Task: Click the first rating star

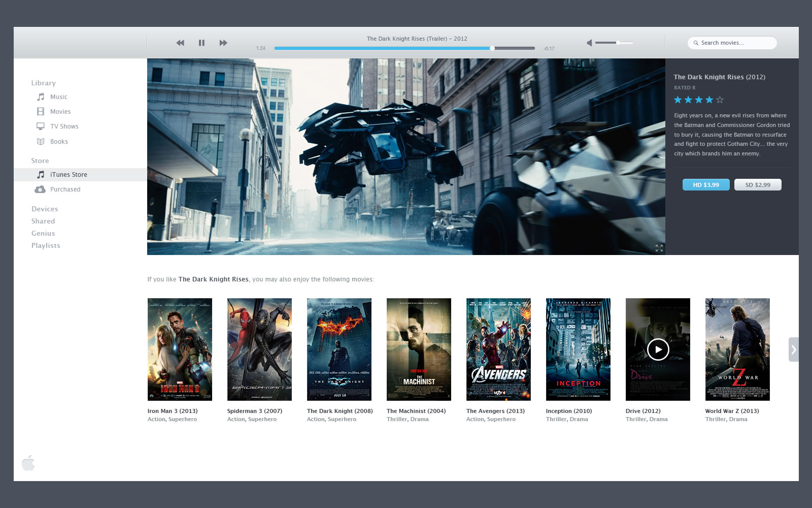Action: coord(678,100)
